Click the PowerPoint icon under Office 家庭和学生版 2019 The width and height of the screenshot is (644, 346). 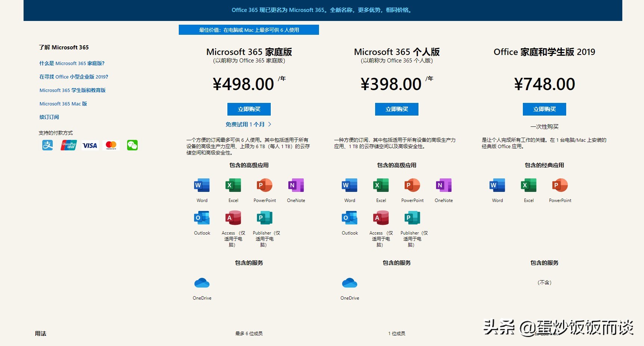pyautogui.click(x=560, y=185)
